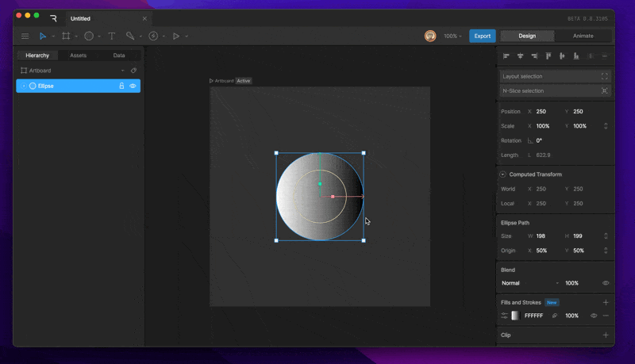Click the Export button

483,36
